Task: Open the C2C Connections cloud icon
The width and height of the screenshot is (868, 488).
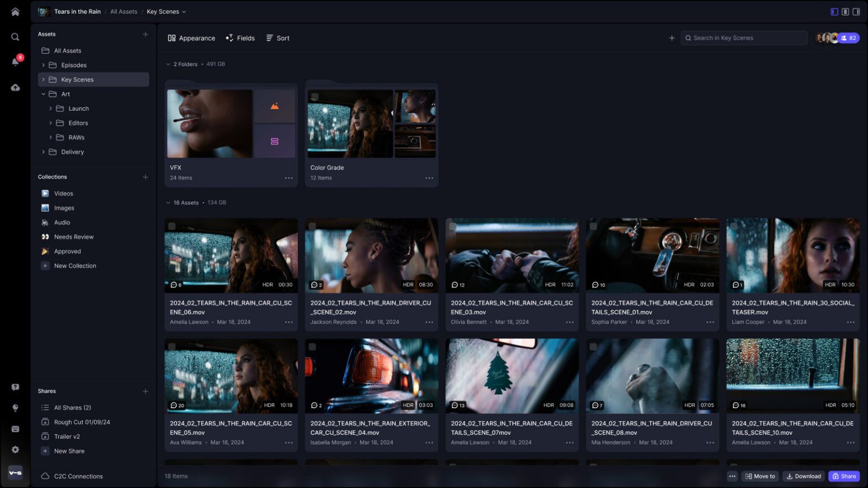Action: (45, 476)
